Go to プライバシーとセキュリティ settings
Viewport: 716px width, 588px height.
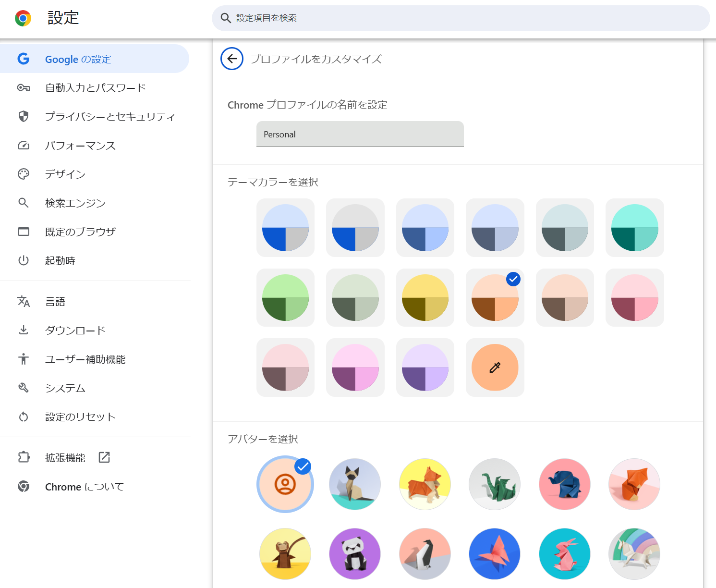coord(110,117)
